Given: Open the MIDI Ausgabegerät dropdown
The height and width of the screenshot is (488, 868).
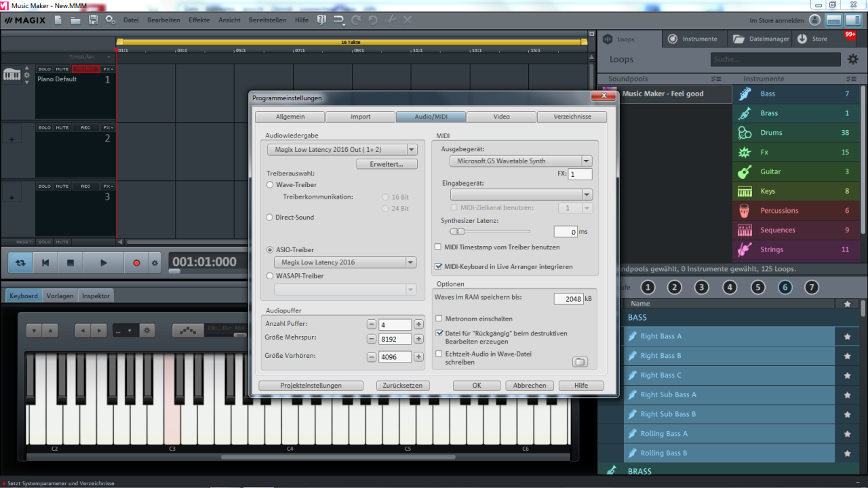Looking at the screenshot, I should (521, 161).
